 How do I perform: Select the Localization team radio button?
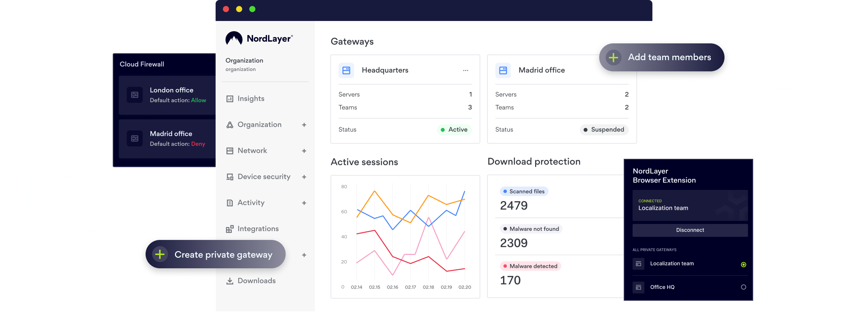743,265
